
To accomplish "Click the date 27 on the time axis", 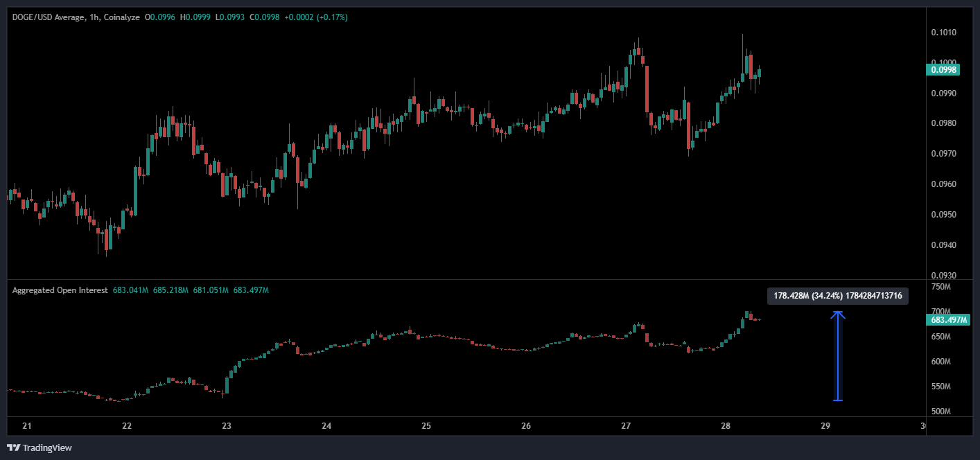I will [627, 427].
